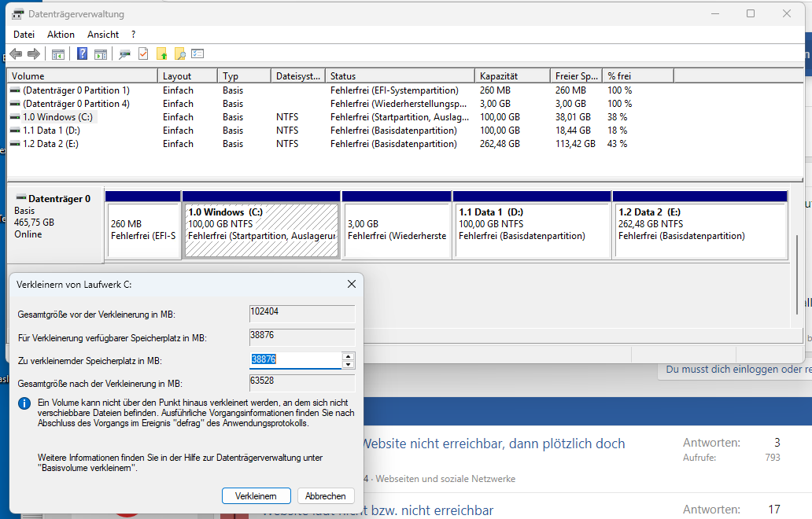Click the 18 % free cell
Image resolution: width=812 pixels, height=519 pixels.
(618, 131)
